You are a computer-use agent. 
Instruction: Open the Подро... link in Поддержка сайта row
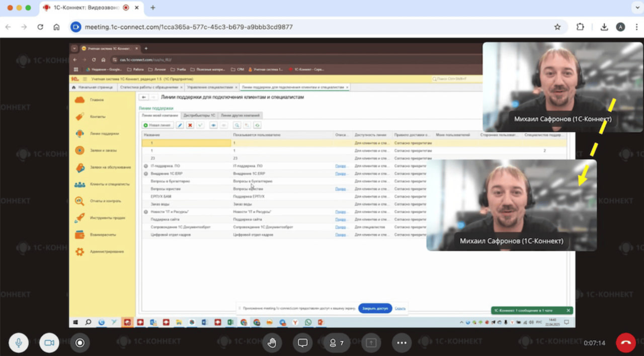(x=341, y=219)
